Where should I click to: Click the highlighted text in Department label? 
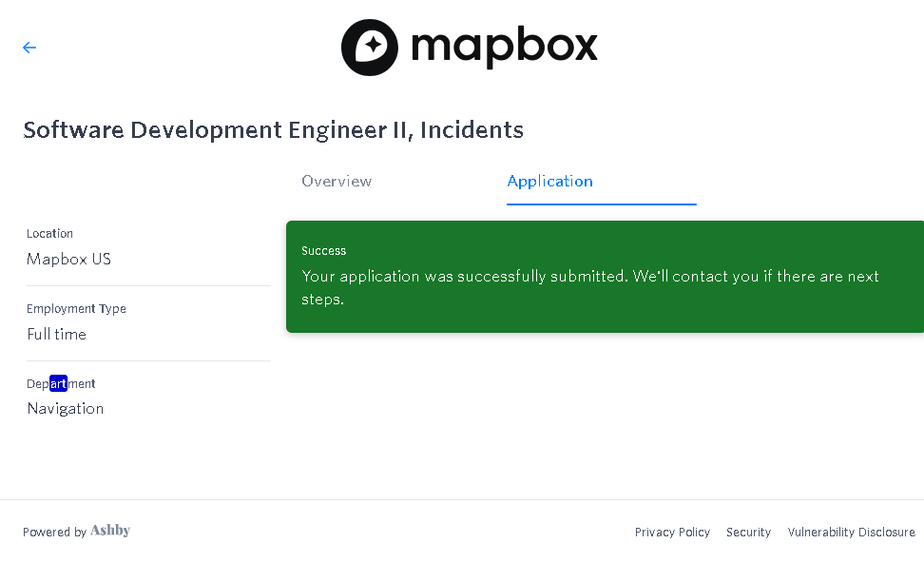tap(58, 384)
